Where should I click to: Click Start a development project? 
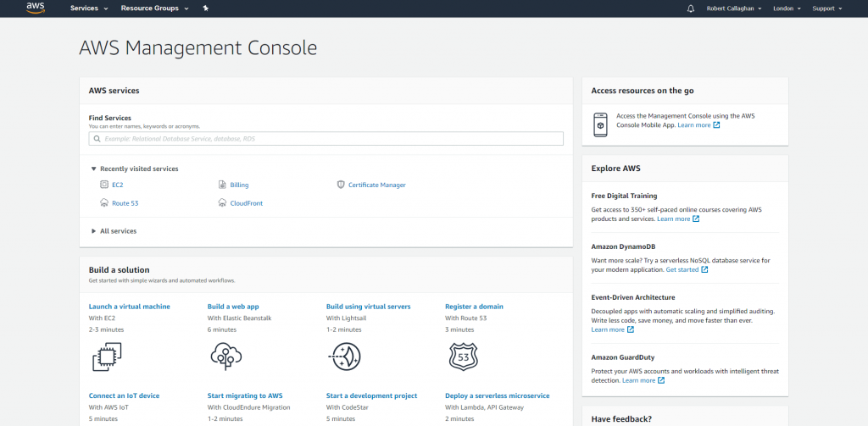(371, 396)
